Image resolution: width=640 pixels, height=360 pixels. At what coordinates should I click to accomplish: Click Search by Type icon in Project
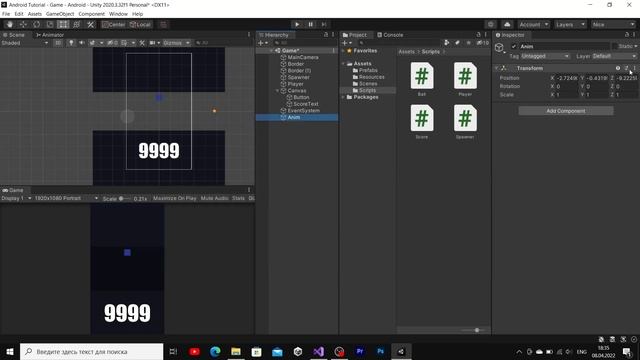click(x=447, y=43)
